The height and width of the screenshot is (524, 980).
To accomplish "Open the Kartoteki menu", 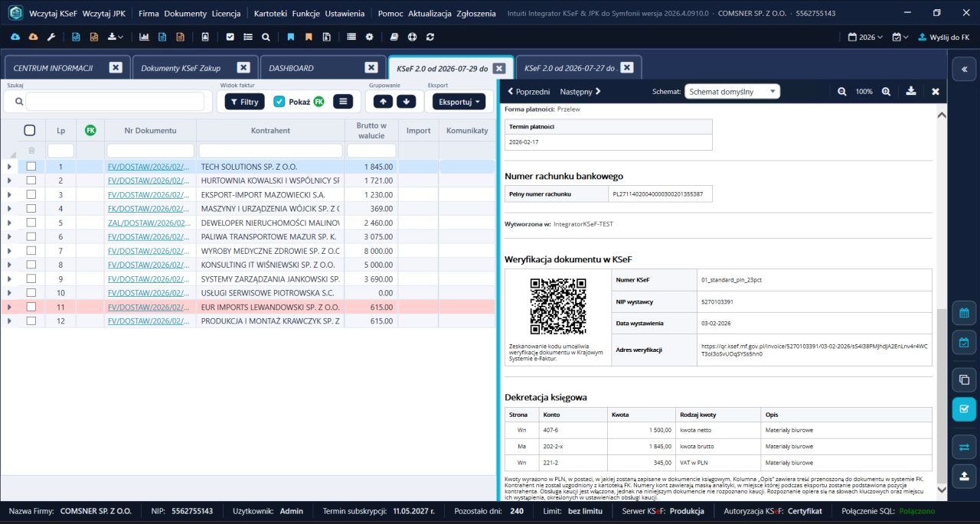I will (270, 14).
